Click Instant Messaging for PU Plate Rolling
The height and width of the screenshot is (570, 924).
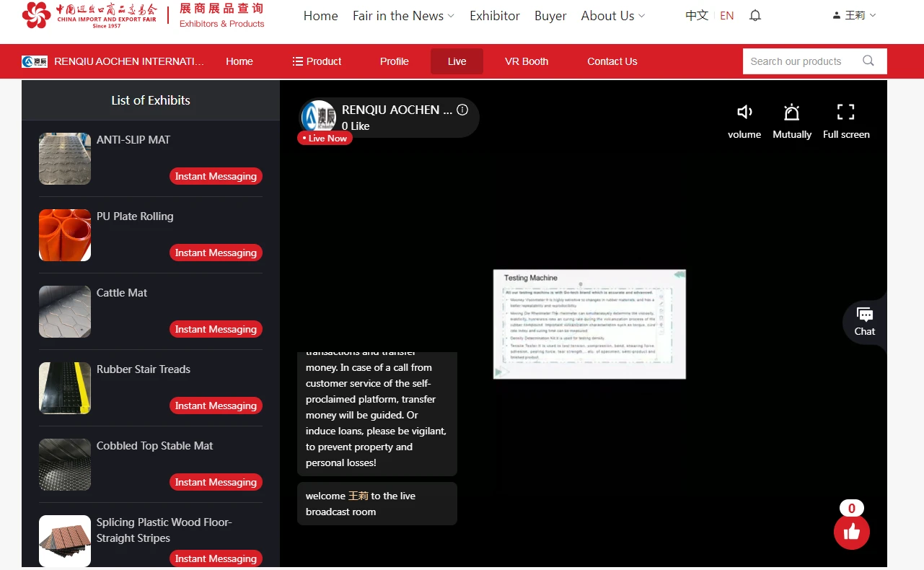point(216,253)
